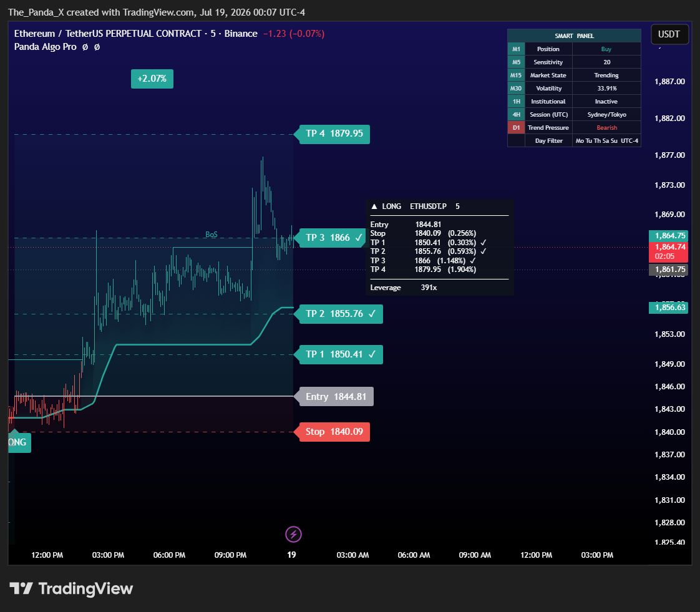Select the M1 cell in the Smart Panel
700x612 pixels.
pyautogui.click(x=516, y=49)
